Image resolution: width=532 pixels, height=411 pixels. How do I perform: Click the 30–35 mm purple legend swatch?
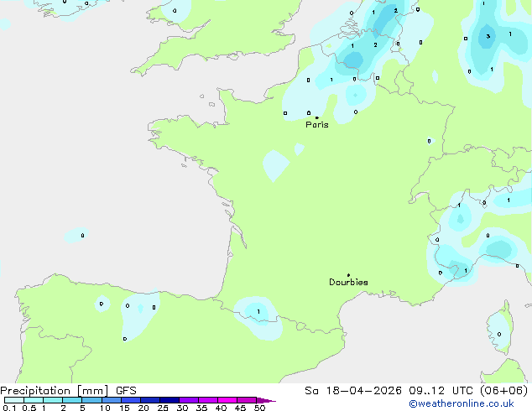[x=189, y=400]
